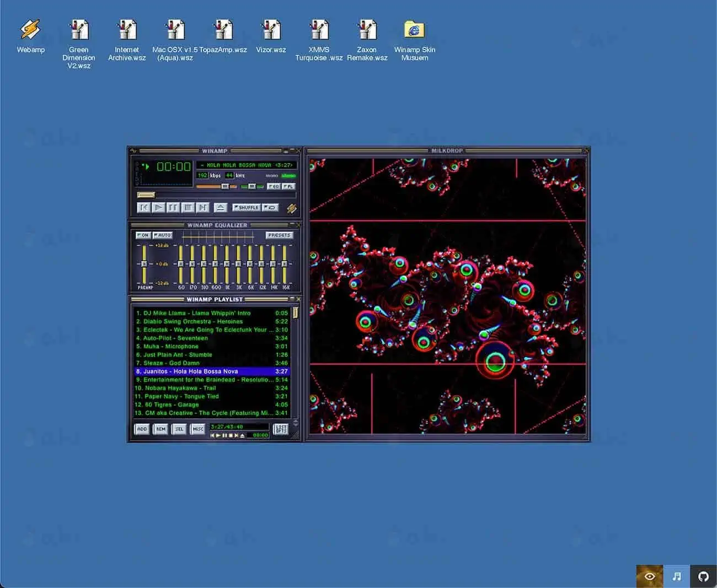Toggle the equalizer ON button

pos(143,235)
